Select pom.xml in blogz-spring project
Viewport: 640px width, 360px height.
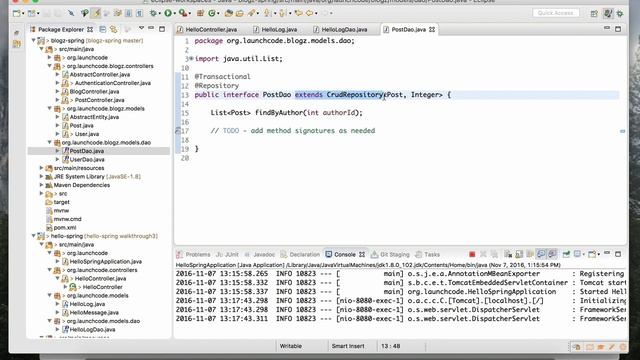coord(65,227)
